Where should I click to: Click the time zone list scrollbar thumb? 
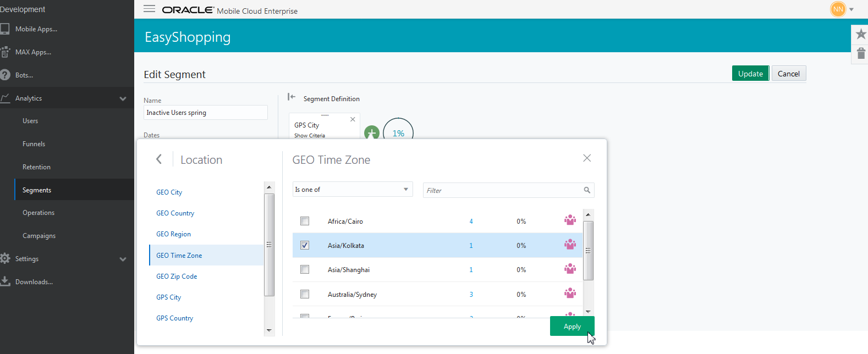click(588, 251)
